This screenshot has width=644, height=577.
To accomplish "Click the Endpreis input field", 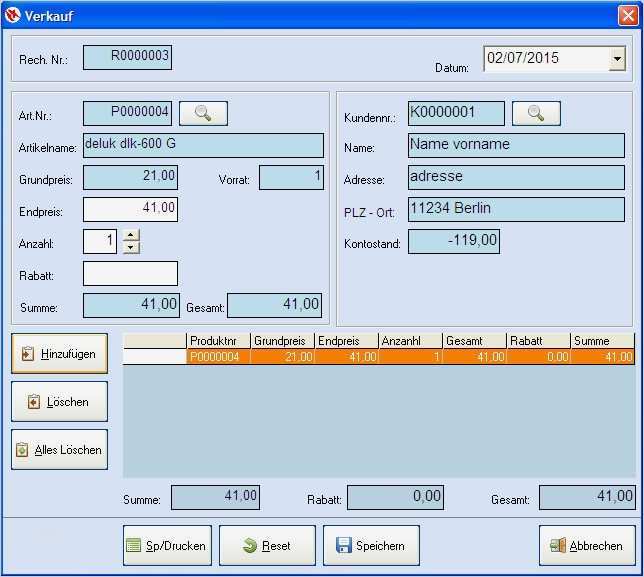I will coord(130,209).
